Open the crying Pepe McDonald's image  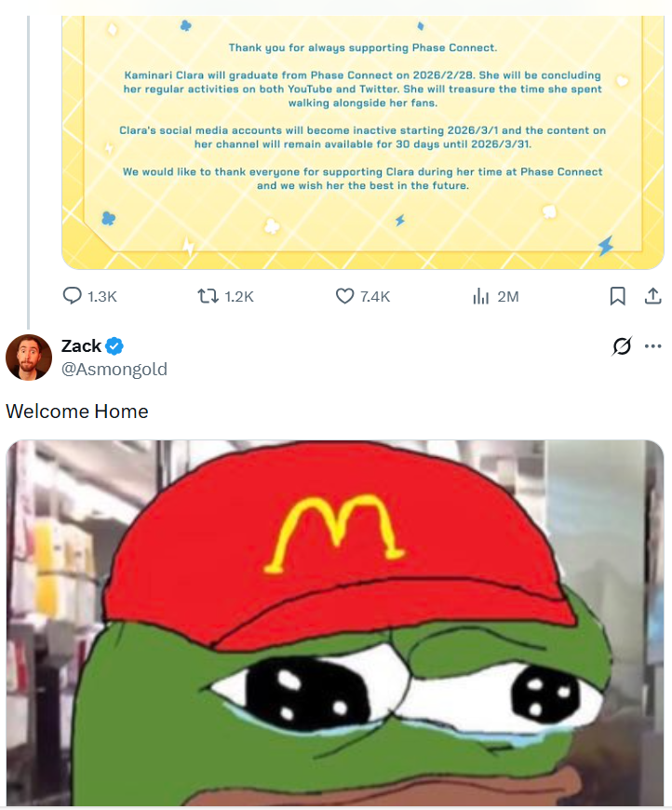pos(335,623)
